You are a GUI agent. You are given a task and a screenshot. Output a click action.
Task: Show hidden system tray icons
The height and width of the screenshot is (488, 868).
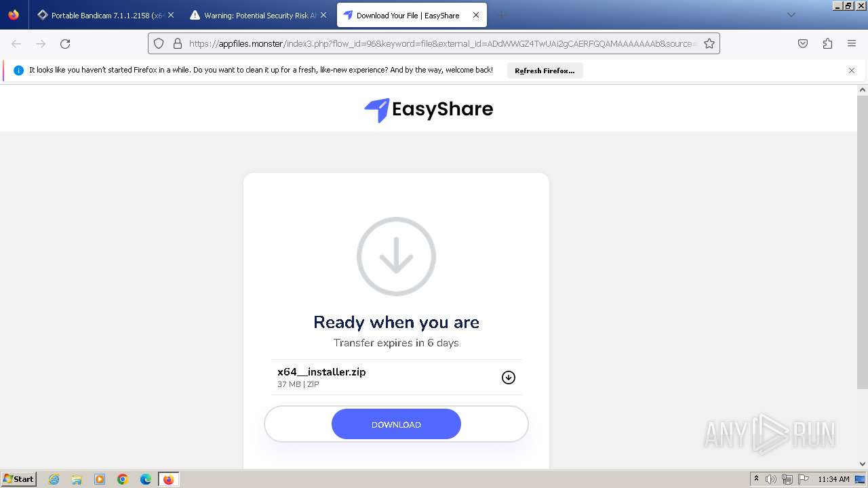756,479
